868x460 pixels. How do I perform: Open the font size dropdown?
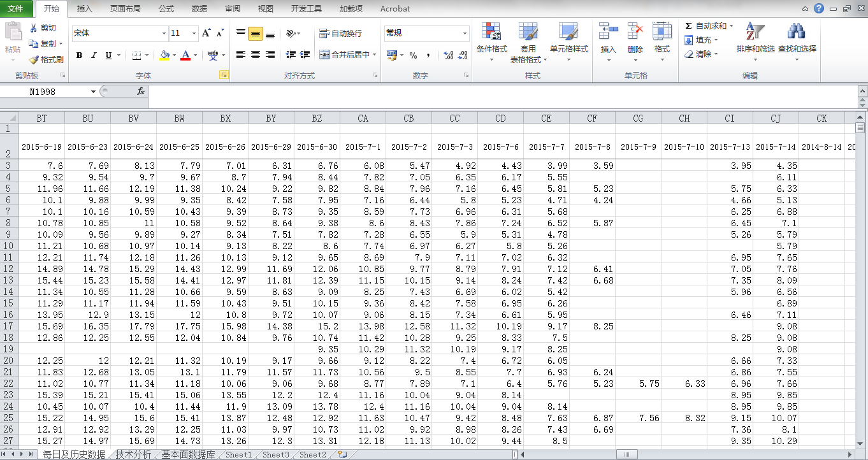pyautogui.click(x=194, y=33)
